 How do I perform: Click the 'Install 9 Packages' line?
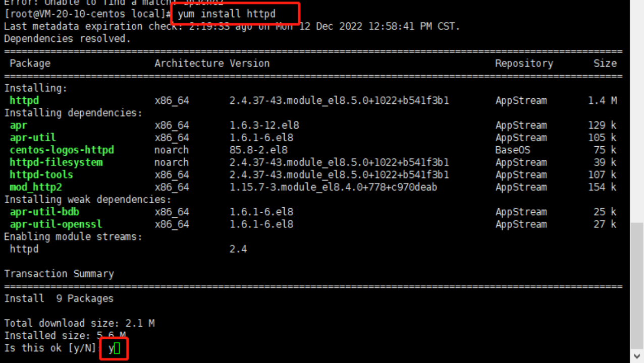[59, 298]
